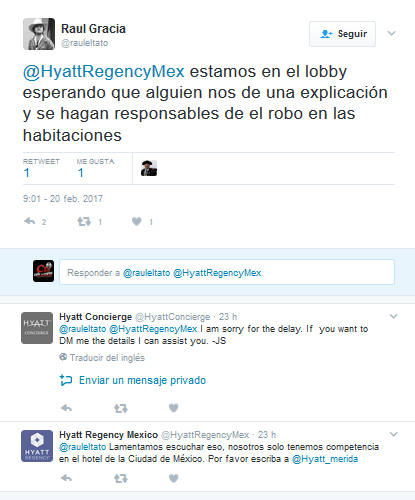
Task: Translate tweet via Traducir del inglés
Action: tap(107, 358)
